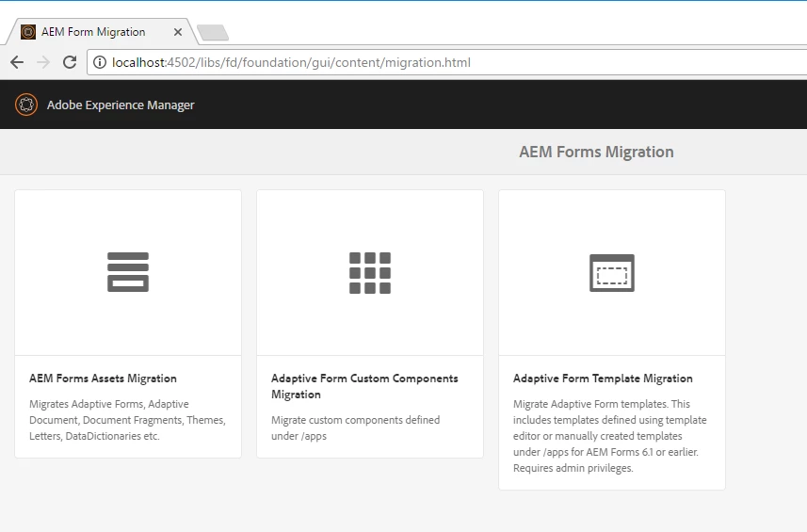Click the AEM Forms Migration page heading
This screenshot has width=807, height=532.
(596, 152)
